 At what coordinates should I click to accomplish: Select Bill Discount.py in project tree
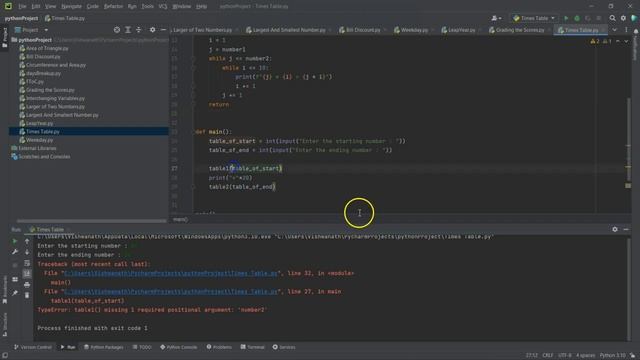[40, 56]
